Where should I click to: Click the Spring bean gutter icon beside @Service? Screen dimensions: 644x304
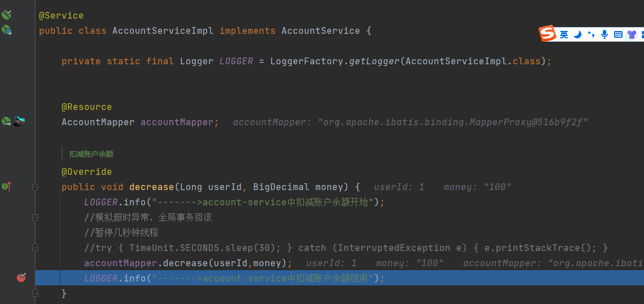pos(6,15)
